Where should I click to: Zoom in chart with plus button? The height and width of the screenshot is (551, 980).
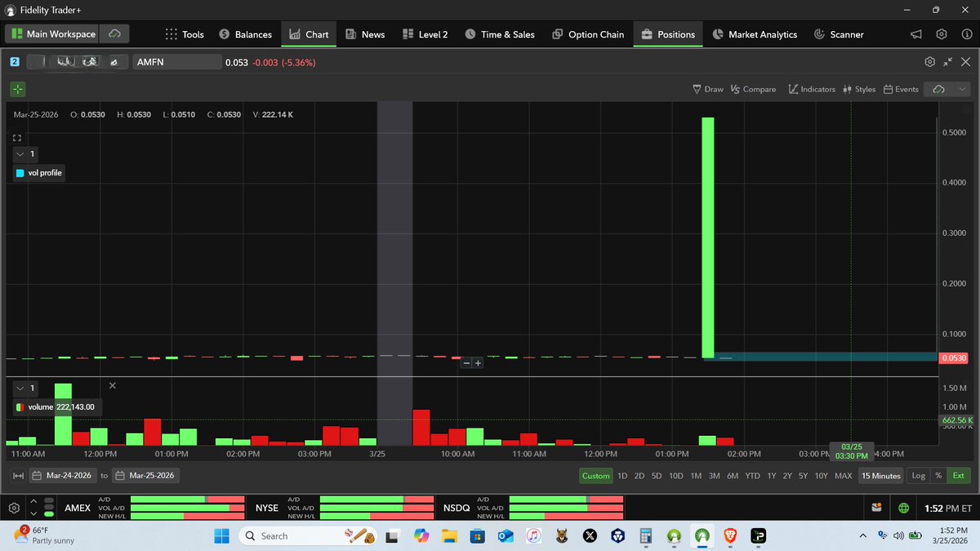[479, 362]
